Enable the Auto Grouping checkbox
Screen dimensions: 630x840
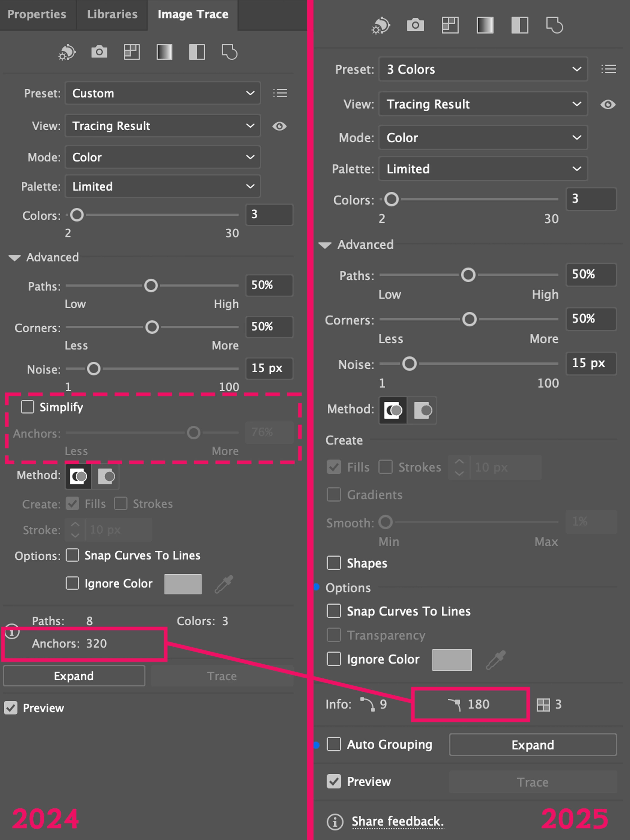tap(334, 744)
